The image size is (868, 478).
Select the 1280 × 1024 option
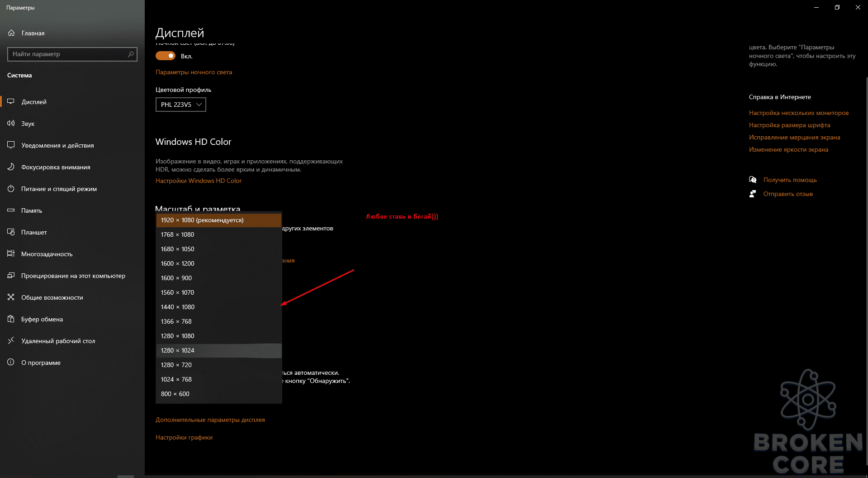[219, 350]
